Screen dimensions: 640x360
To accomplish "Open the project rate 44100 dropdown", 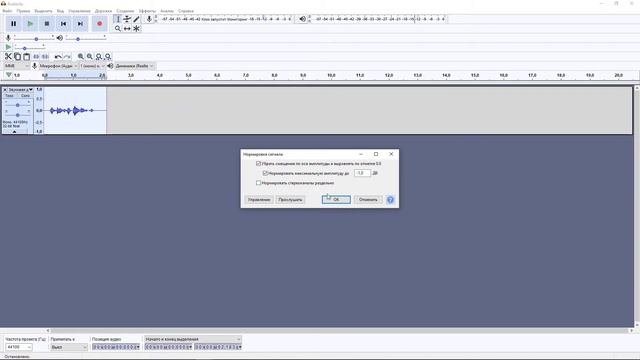I will click(x=18, y=347).
